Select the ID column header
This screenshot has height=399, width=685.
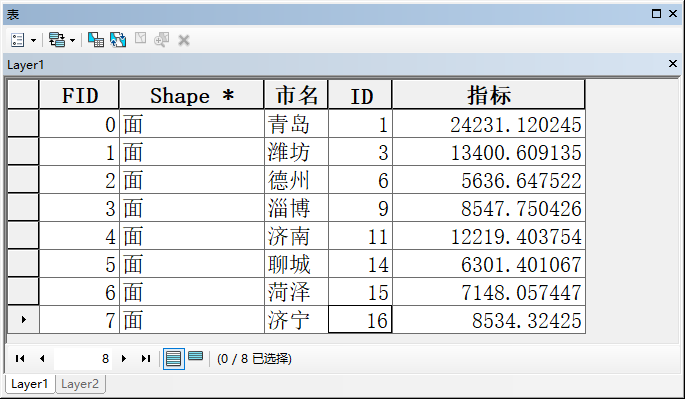(360, 94)
